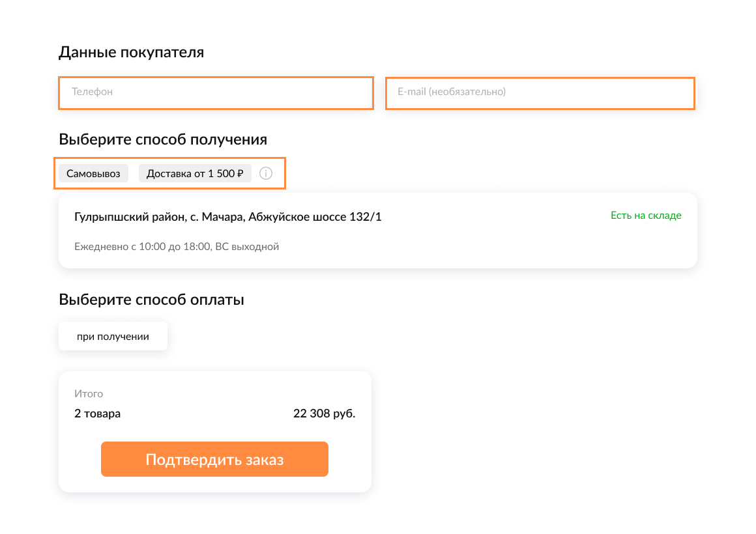Select the при получении payment method
Screen dimensions: 756x534
(113, 337)
